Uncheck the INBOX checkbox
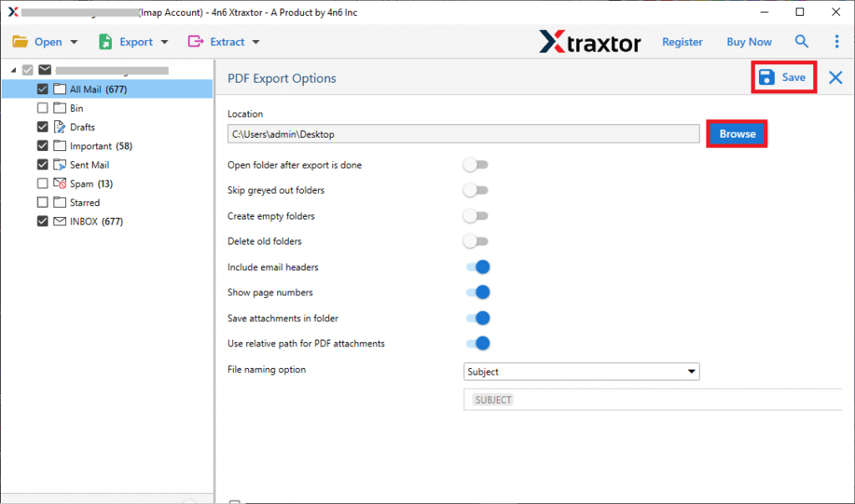Viewport: 855px width, 504px height. coord(43,221)
